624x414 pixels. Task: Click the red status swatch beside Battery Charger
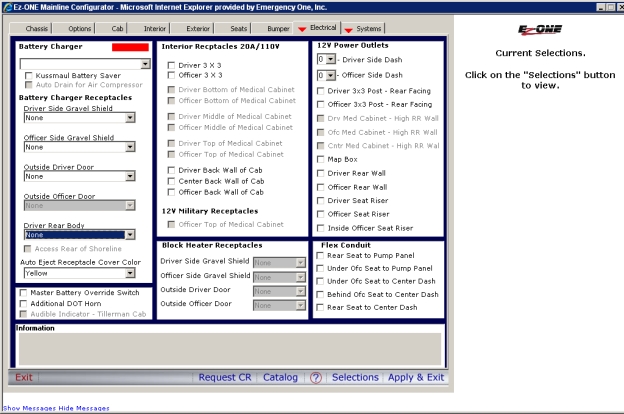[130, 47]
